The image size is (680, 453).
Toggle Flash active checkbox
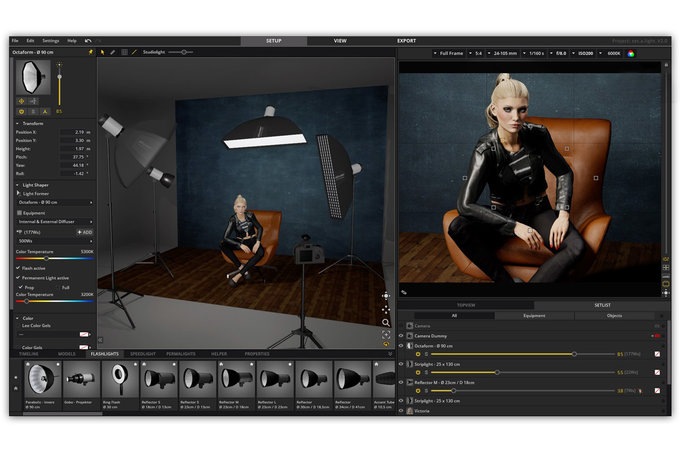18,268
